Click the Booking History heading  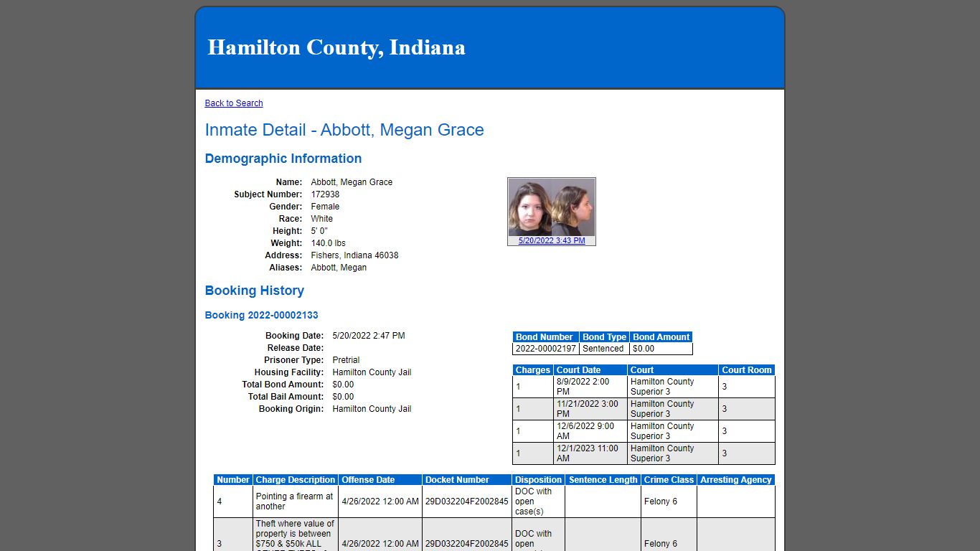tap(255, 291)
